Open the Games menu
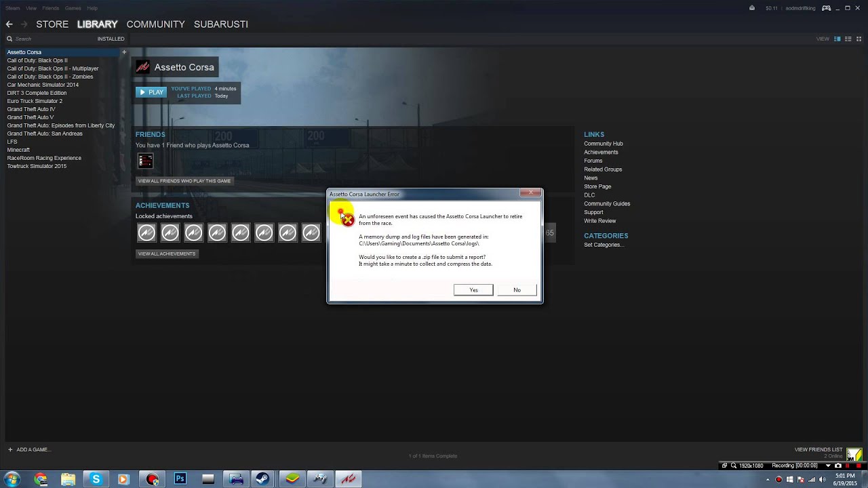This screenshot has width=868, height=488. tap(73, 8)
